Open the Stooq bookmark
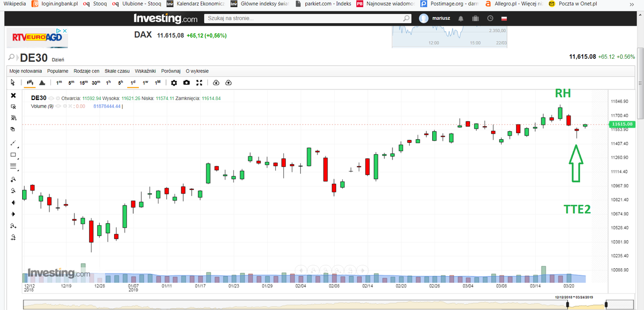 95,4
